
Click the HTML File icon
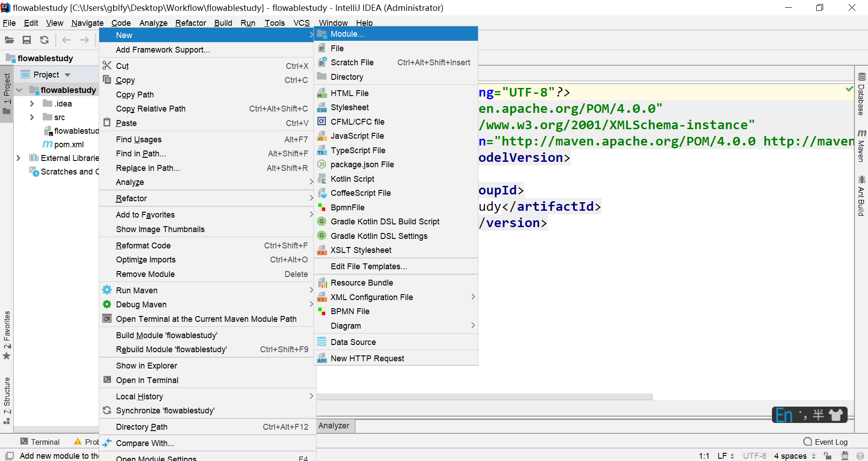click(322, 93)
